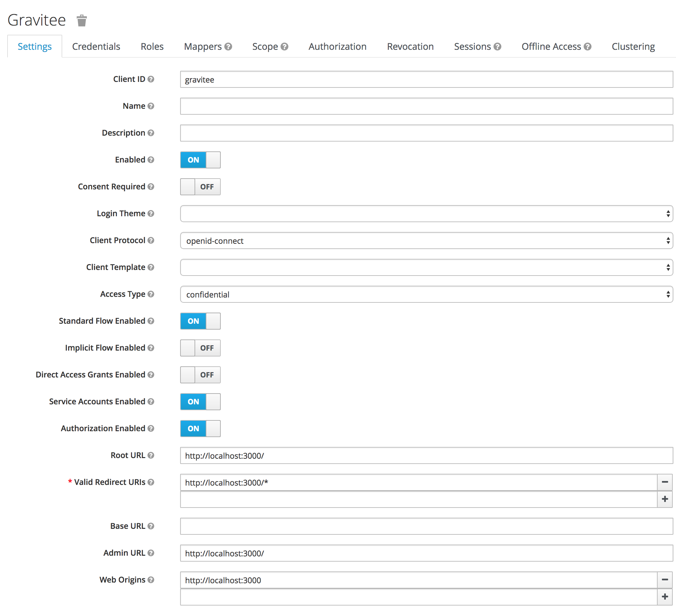The height and width of the screenshot is (616, 676).
Task: Turn off the Enabled switch
Action: pos(200,160)
